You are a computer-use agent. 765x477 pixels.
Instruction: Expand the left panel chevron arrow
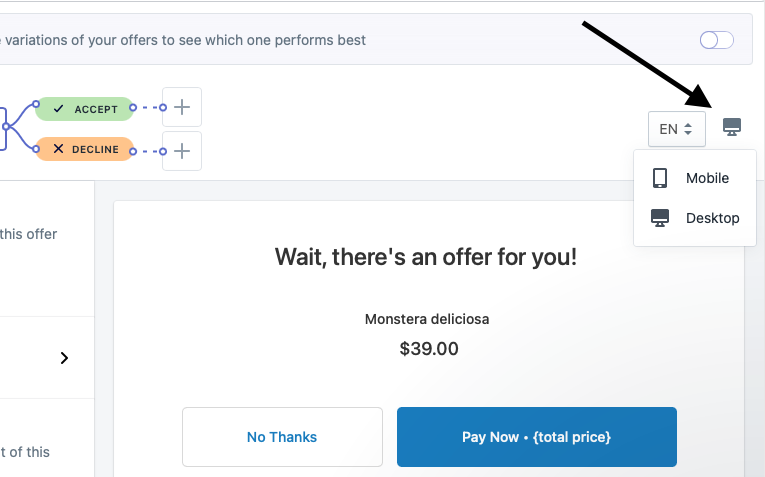point(65,358)
